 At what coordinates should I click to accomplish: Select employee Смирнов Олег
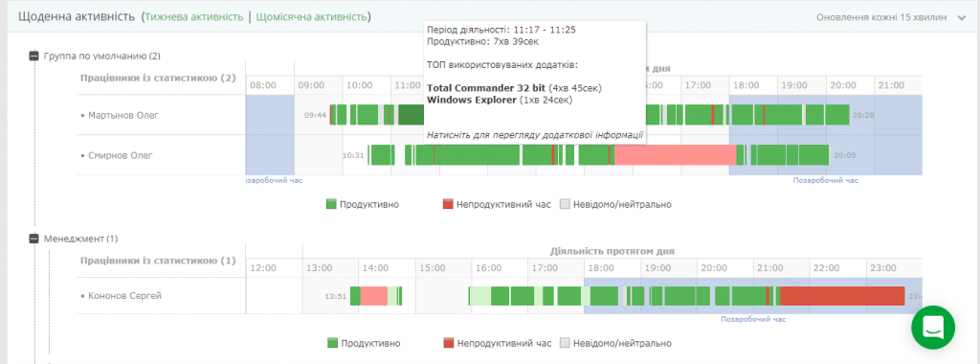point(121,155)
